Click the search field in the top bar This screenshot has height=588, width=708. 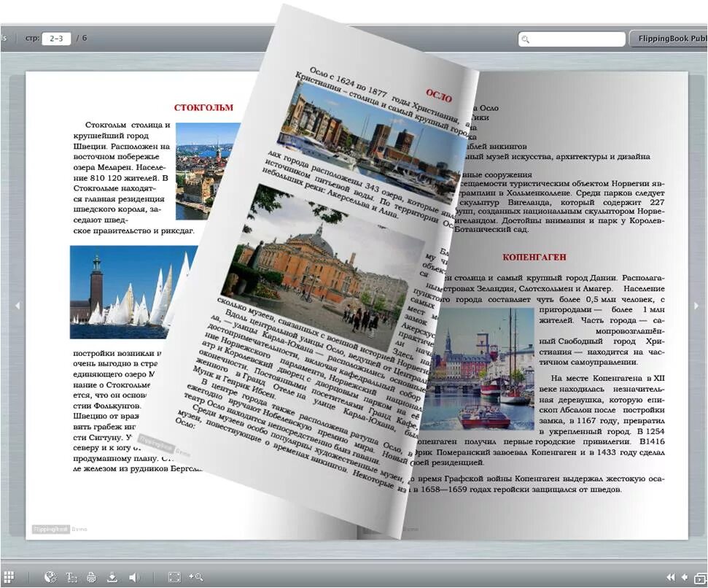572,39
